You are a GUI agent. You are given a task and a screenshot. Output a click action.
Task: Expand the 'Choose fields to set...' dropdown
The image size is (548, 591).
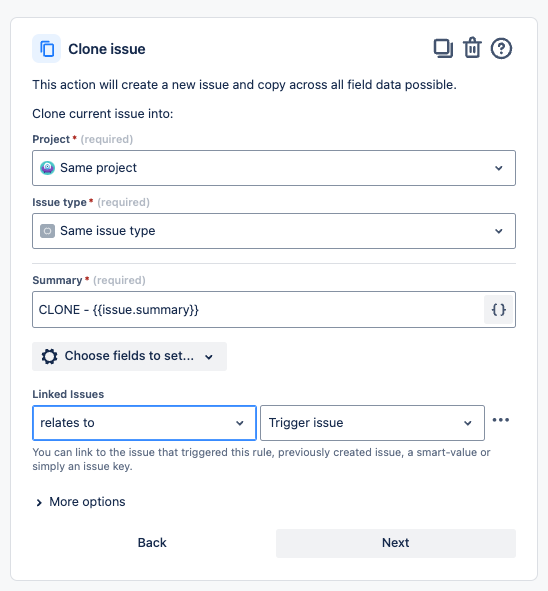pyautogui.click(x=129, y=356)
